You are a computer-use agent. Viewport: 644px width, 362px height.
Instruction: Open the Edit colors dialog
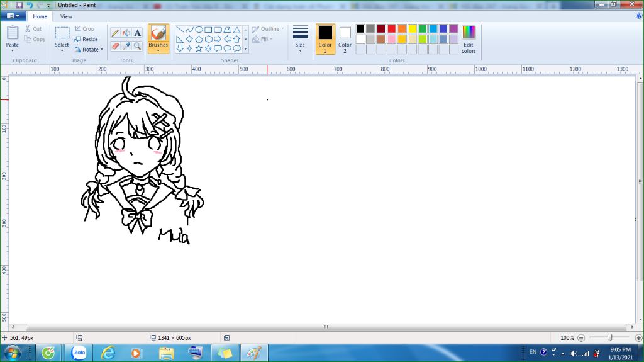(469, 39)
